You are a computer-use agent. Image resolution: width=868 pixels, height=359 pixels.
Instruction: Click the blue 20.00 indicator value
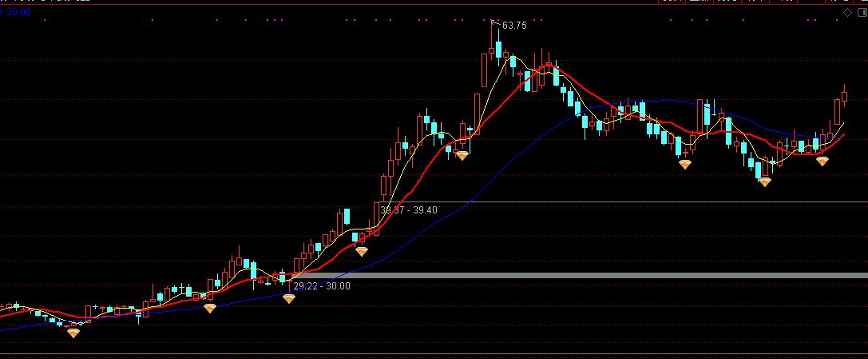tap(18, 12)
